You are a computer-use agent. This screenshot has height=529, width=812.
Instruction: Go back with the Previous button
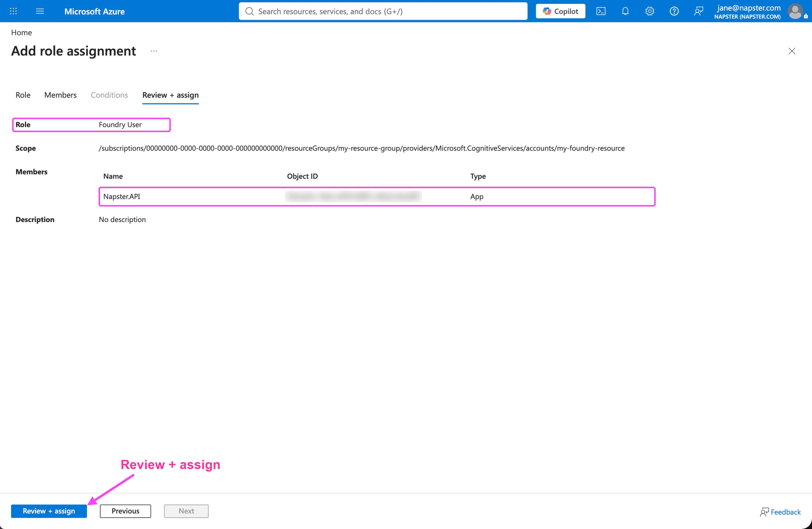pyautogui.click(x=125, y=511)
